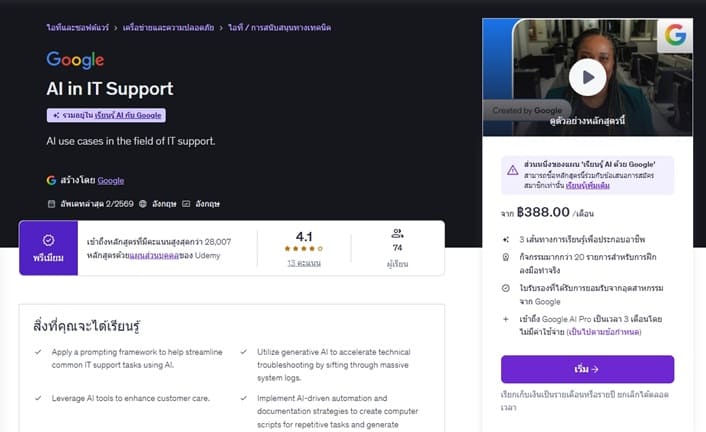Screen dimensions: 706x432
Task: Open the ไอที / การสนับสนุนทางเทคนิค breadcrumb
Action: (x=280, y=27)
